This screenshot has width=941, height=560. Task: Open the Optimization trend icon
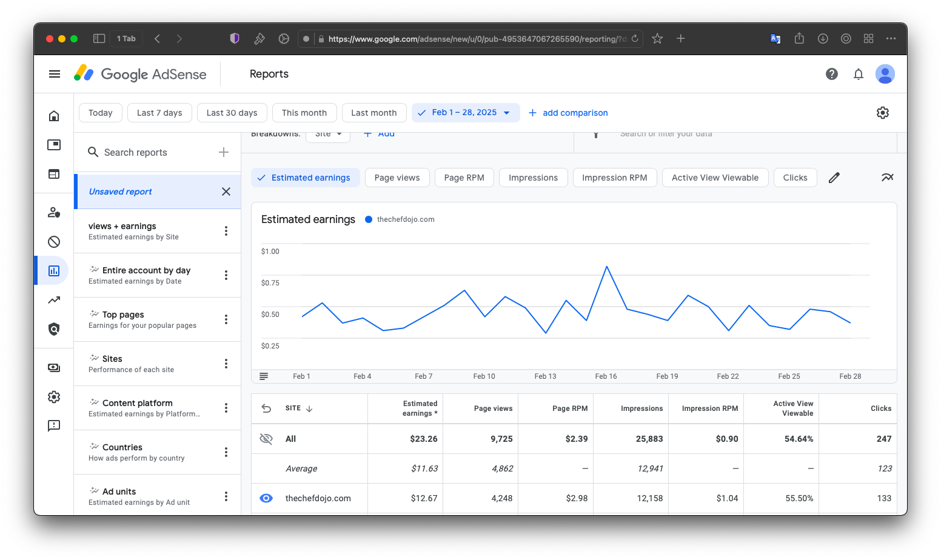point(54,300)
